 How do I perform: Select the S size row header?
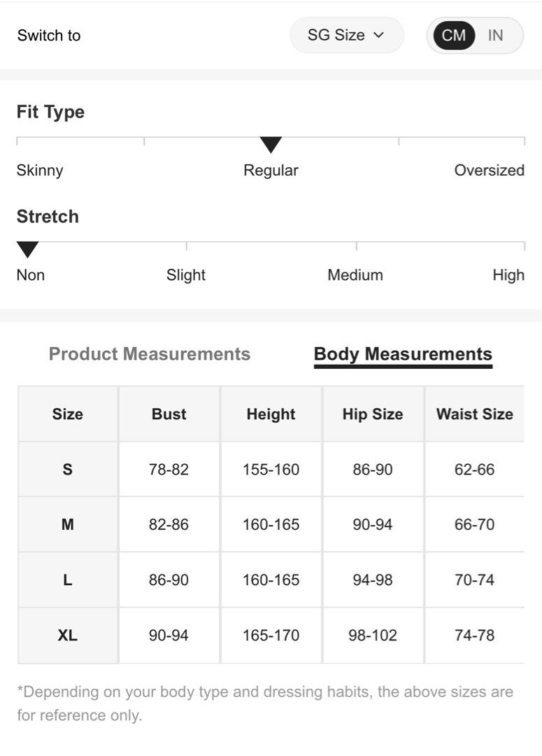point(67,469)
